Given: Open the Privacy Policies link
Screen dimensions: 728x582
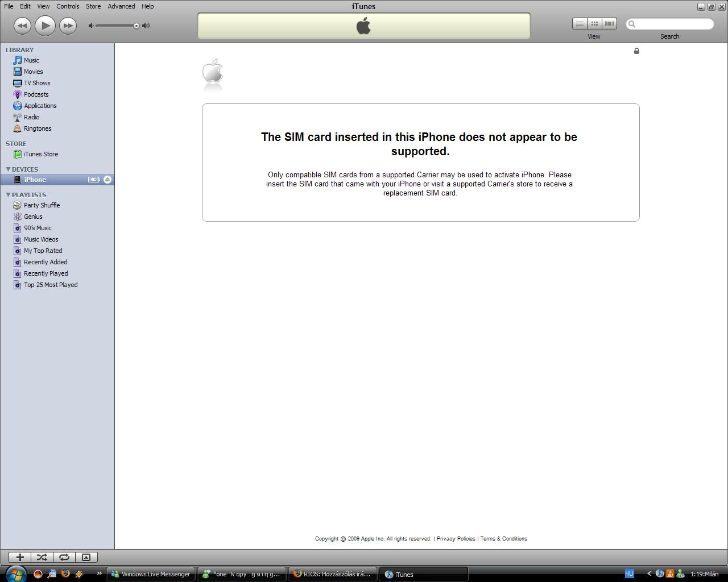Looking at the screenshot, I should (456, 539).
